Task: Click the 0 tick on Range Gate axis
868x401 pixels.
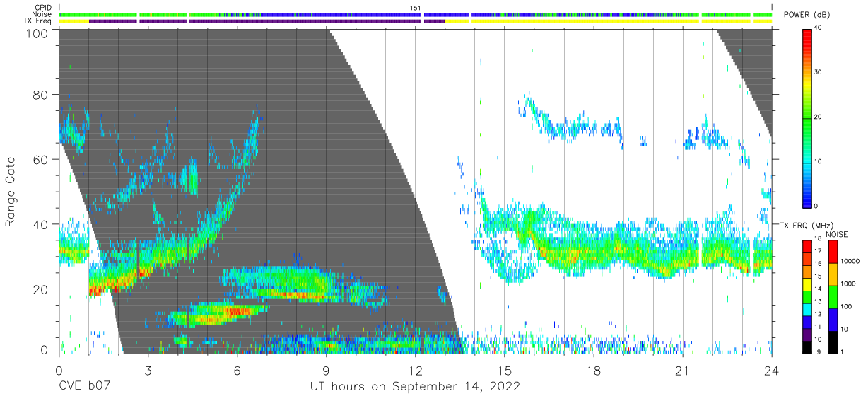Action: [45, 349]
